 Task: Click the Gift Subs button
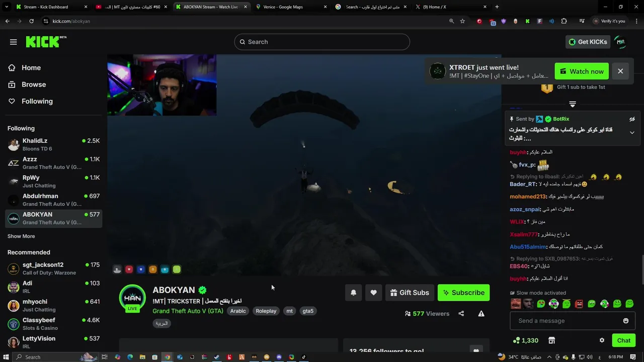coord(410,293)
